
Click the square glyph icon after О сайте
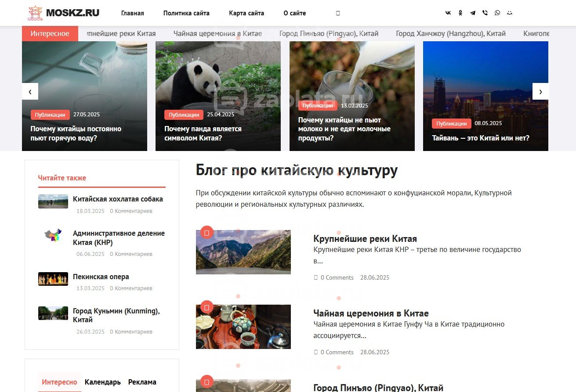338,13
